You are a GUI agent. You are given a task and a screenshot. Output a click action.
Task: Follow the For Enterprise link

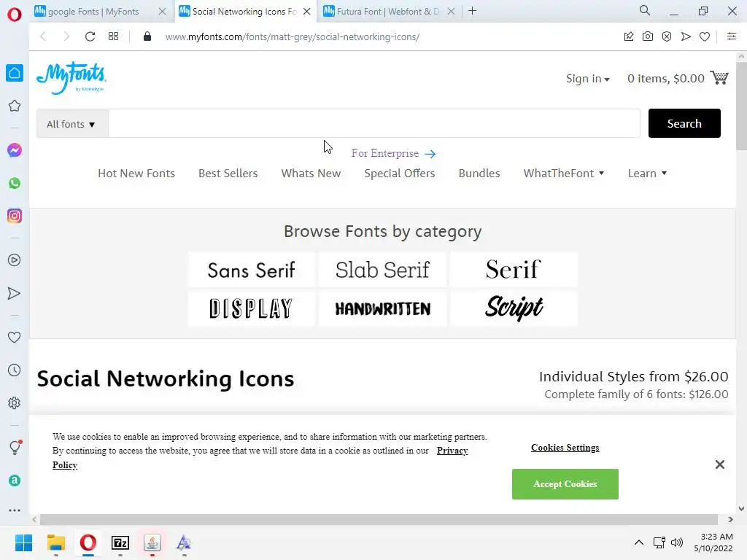[x=393, y=153]
